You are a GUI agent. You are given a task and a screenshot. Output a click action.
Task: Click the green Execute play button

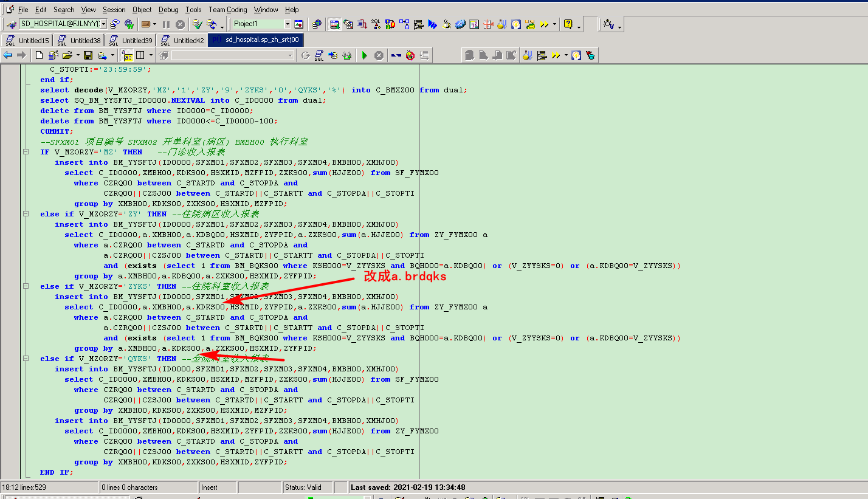pyautogui.click(x=364, y=55)
